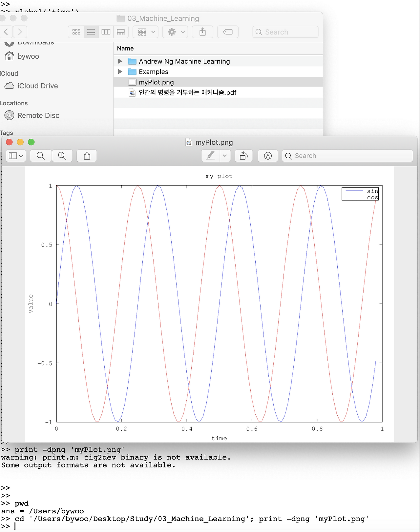The image size is (420, 532).
Task: Open highlight color dropdown arrow
Action: tap(225, 156)
